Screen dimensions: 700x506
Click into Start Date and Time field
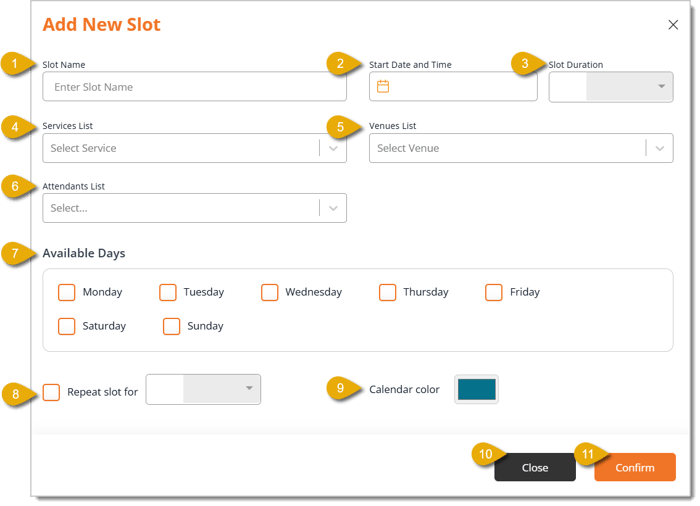coord(453,87)
